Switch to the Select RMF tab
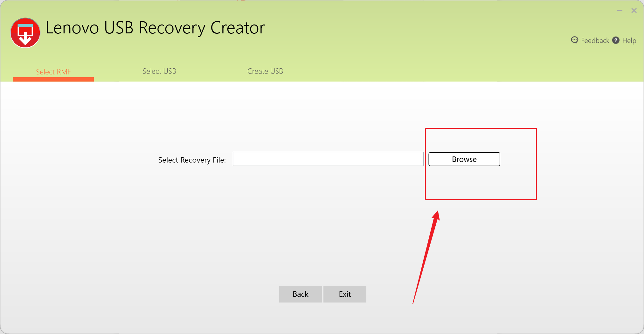The image size is (644, 334). pos(53,72)
